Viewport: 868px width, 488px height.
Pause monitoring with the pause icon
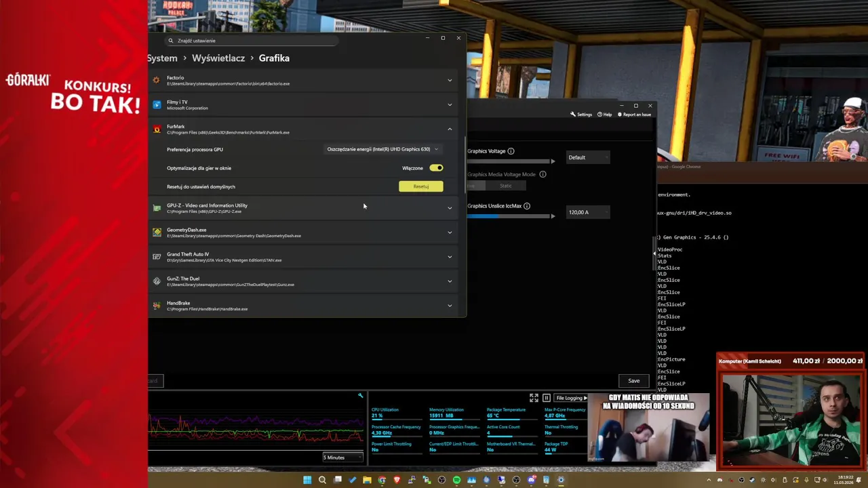tap(547, 398)
